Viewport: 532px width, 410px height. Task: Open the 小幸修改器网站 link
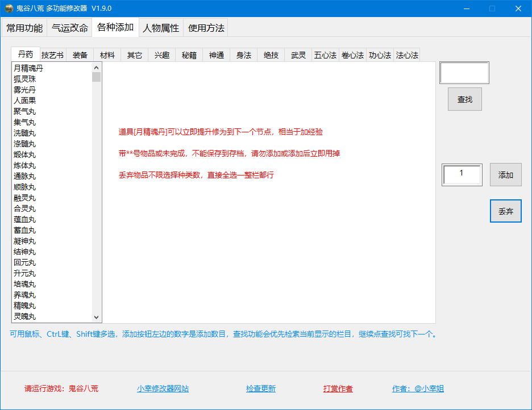pyautogui.click(x=163, y=389)
